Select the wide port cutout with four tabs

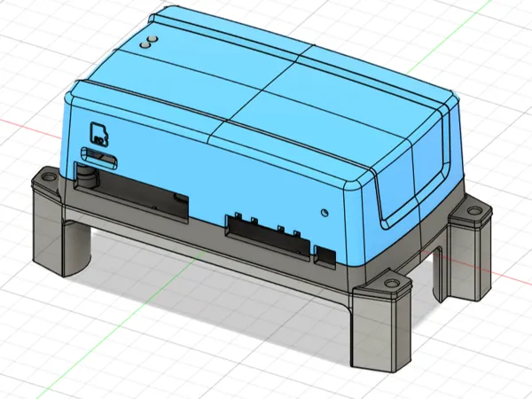click(x=268, y=235)
